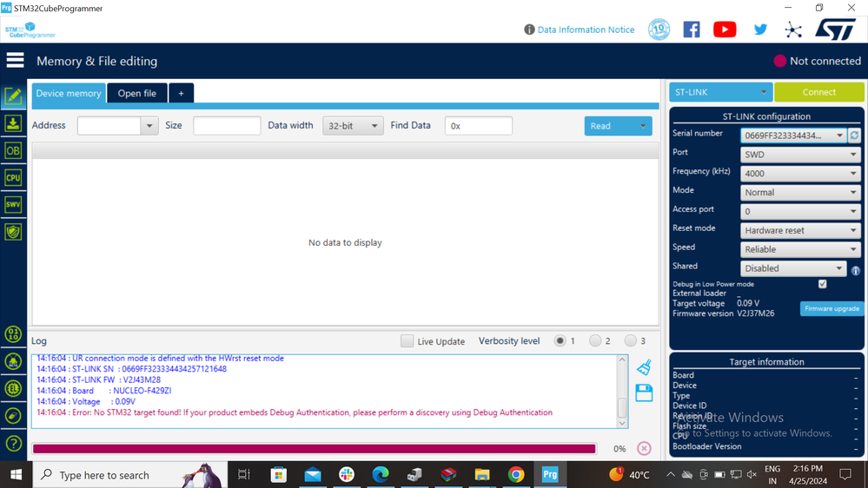868x488 pixels.
Task: Select verbosity level 2
Action: click(x=595, y=341)
